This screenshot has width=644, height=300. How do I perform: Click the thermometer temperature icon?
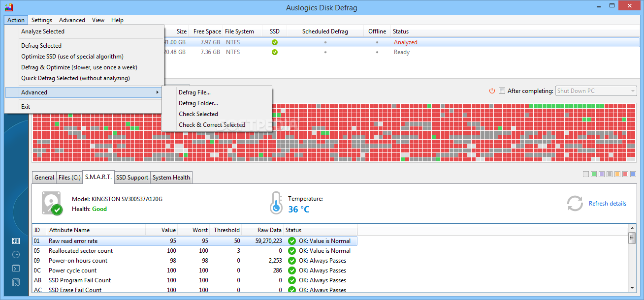point(276,203)
